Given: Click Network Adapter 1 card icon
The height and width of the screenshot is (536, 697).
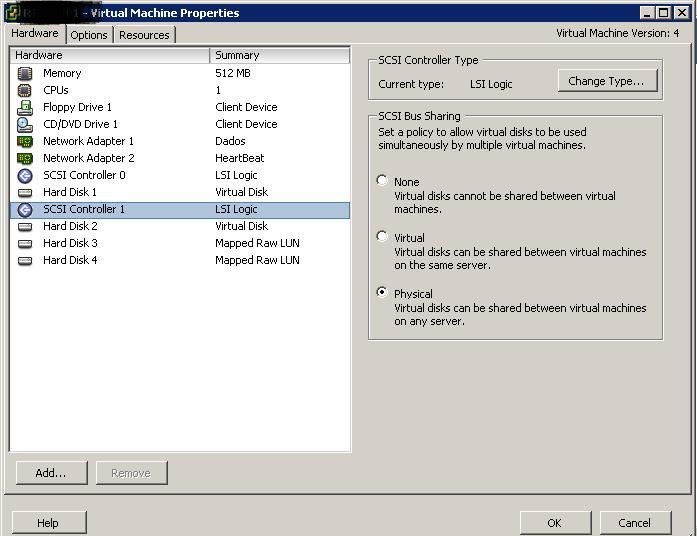Looking at the screenshot, I should tap(25, 141).
